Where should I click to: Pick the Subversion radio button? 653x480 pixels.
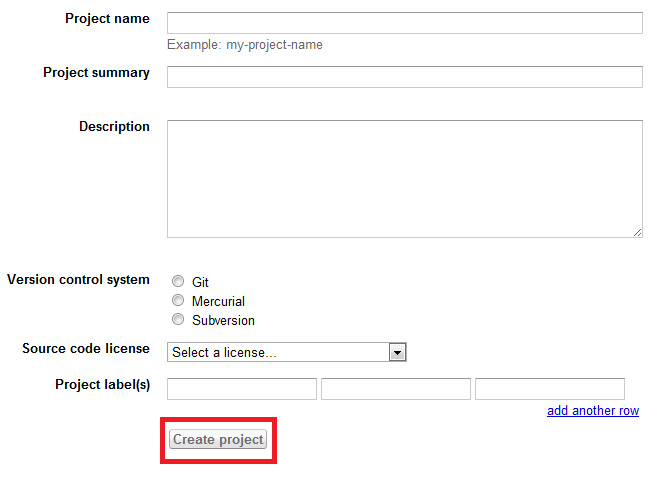tap(178, 319)
